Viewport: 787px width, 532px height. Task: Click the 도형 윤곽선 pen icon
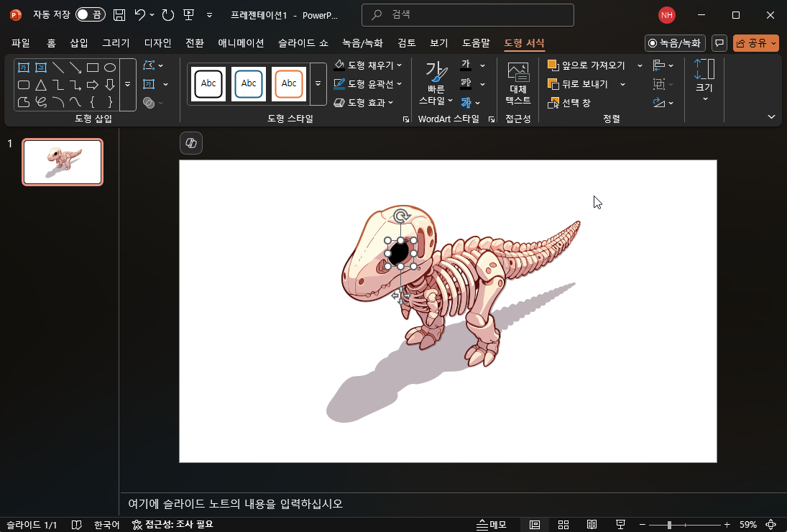[x=339, y=83]
